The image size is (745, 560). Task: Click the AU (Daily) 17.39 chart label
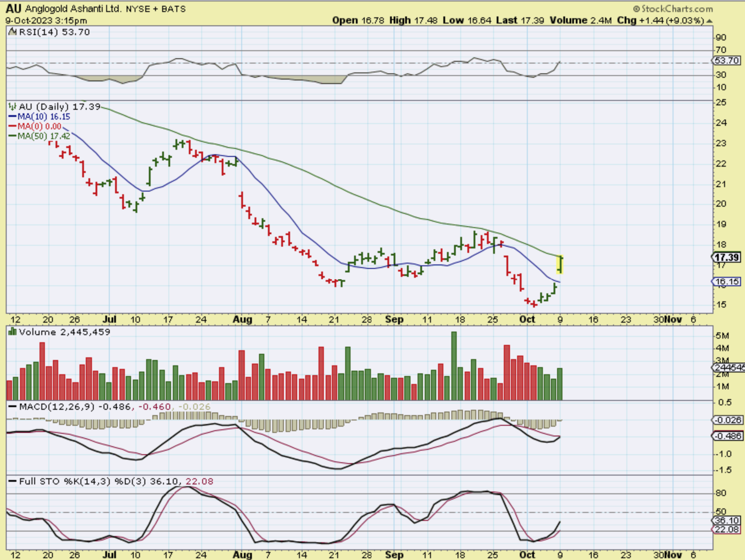click(x=60, y=107)
